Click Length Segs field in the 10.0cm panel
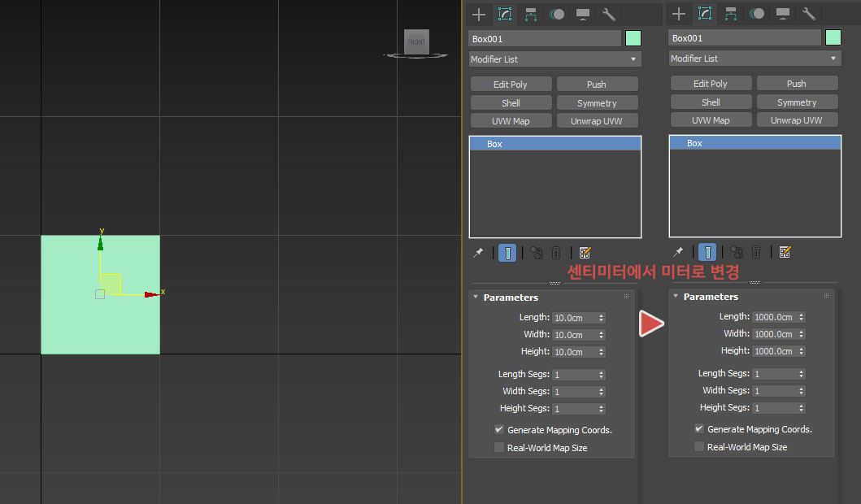Screen dimensions: 861x504 574,375
